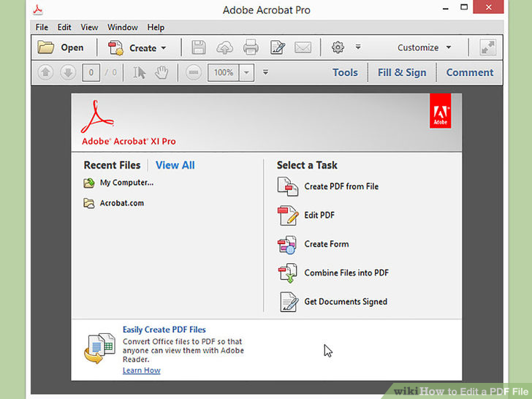Click the zoom out minus button

[x=194, y=72]
